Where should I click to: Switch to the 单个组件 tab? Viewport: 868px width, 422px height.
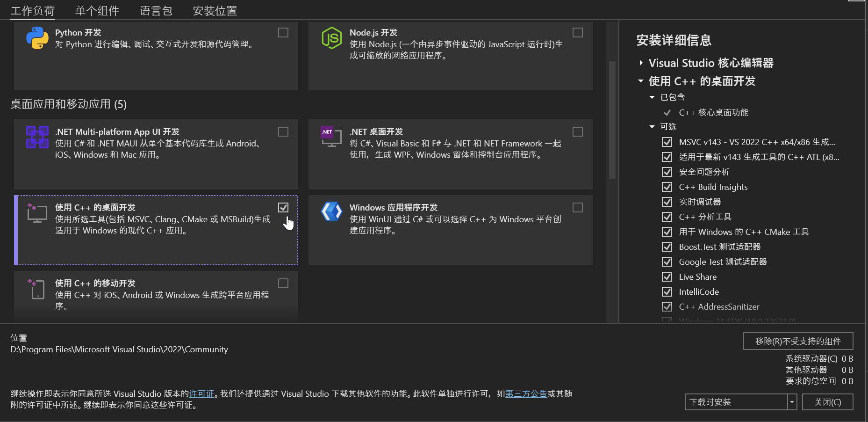point(97,11)
